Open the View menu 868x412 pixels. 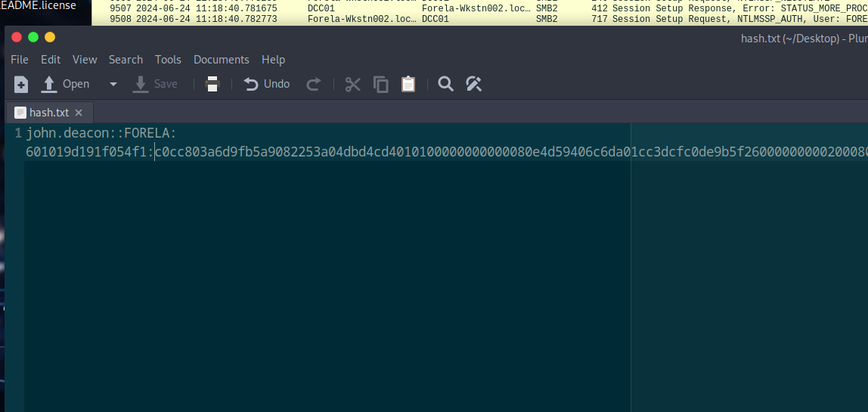click(85, 59)
